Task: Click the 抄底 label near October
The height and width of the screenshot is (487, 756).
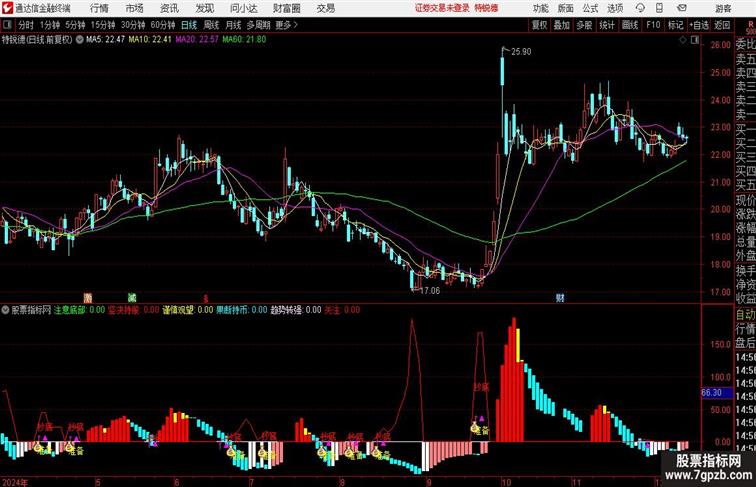Action: pyautogui.click(x=481, y=387)
